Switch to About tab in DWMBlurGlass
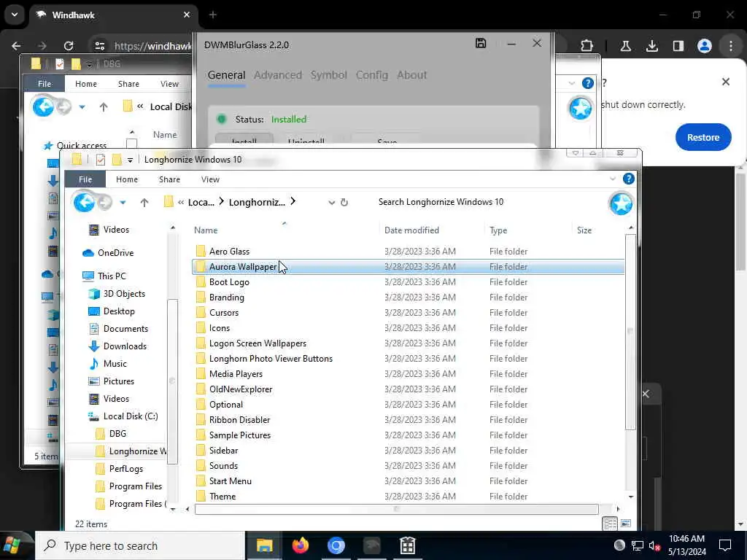The width and height of the screenshot is (747, 560). click(412, 75)
